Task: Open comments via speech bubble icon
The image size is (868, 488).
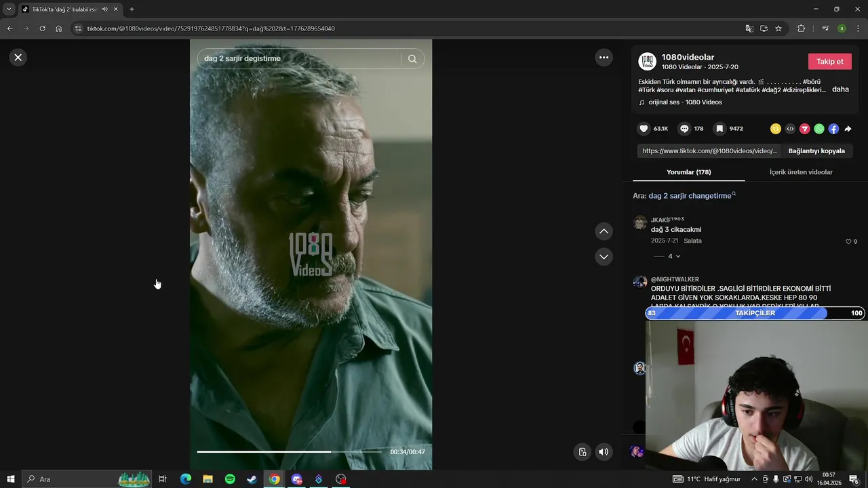Action: (684, 129)
